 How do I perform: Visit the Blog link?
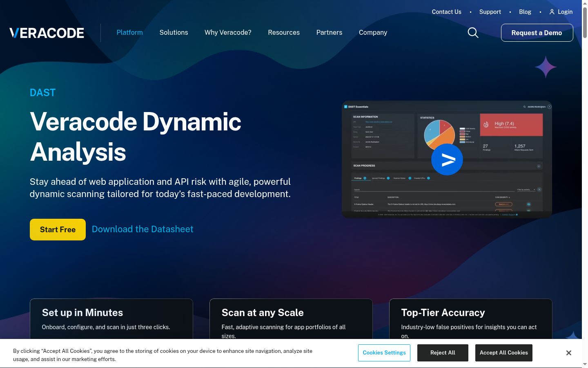pyautogui.click(x=525, y=12)
